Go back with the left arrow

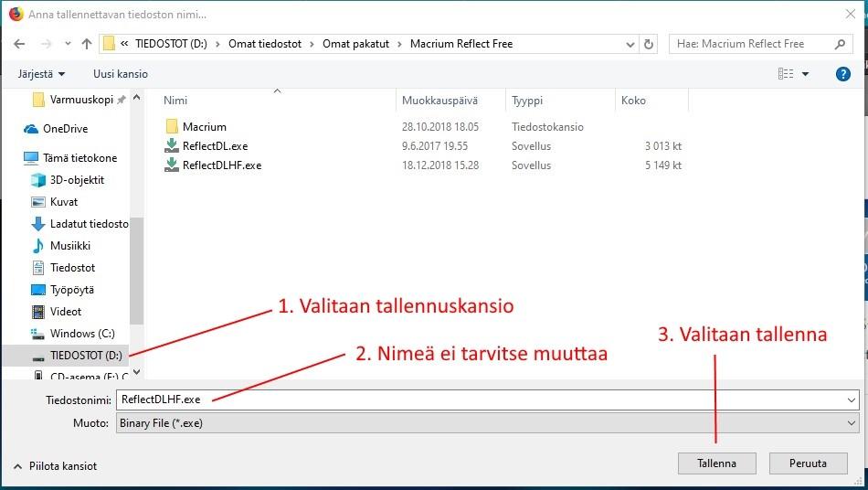pyautogui.click(x=19, y=44)
